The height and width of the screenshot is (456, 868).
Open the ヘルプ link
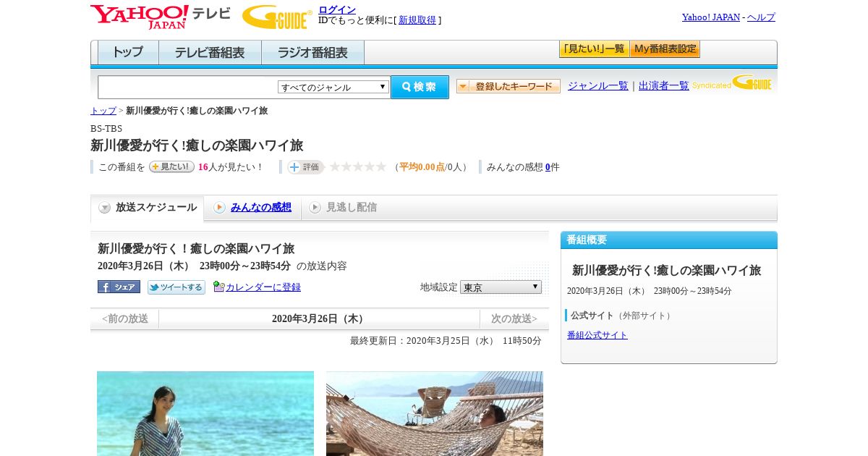(761, 17)
